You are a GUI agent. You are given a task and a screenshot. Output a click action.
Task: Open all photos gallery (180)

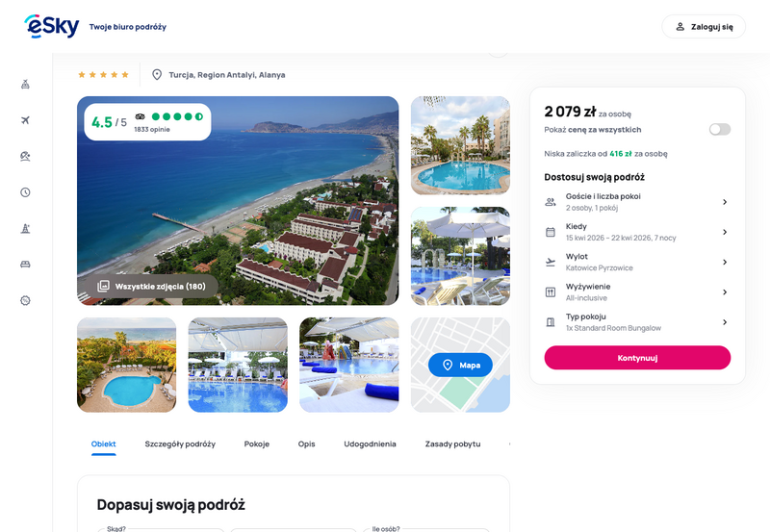click(151, 286)
